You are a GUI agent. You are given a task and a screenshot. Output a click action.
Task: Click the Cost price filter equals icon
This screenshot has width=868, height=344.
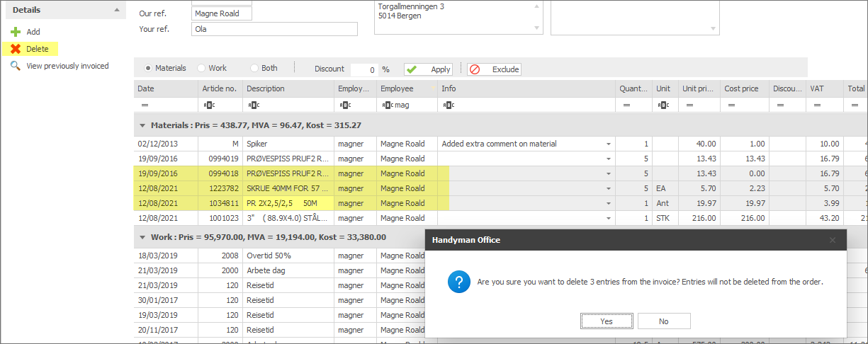click(x=730, y=105)
